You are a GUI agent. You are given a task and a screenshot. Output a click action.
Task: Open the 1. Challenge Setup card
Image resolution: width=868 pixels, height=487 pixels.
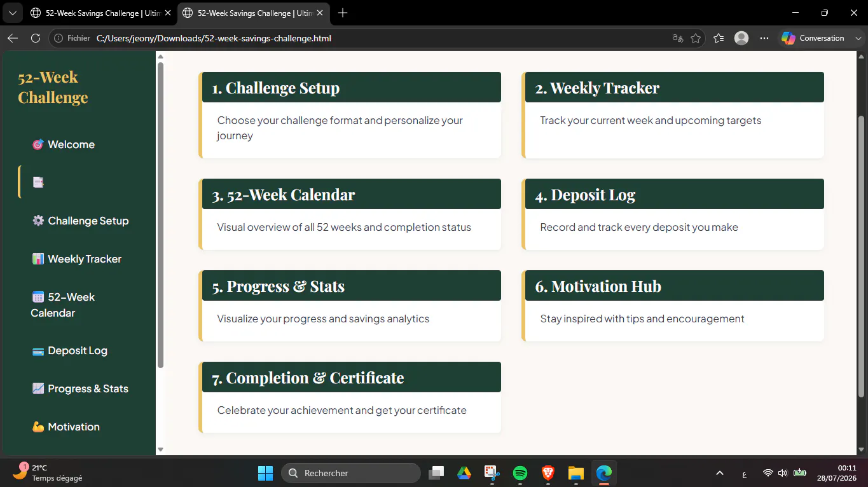click(350, 115)
